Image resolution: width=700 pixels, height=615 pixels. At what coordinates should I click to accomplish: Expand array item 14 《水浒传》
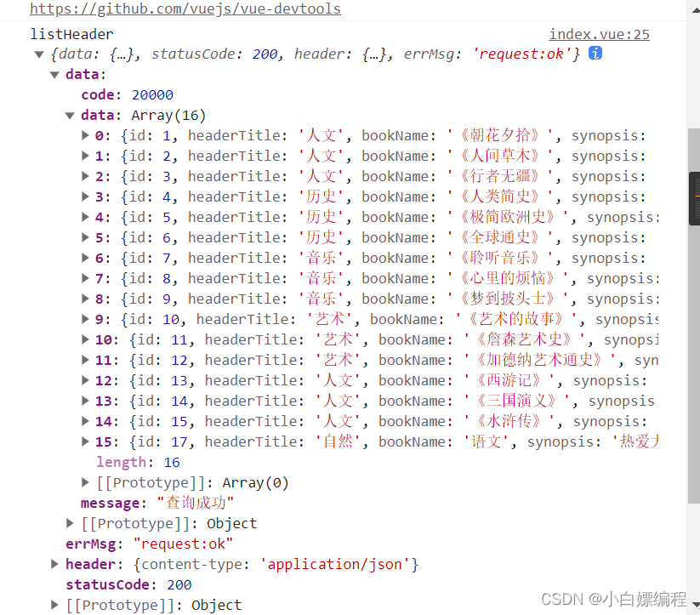85,421
